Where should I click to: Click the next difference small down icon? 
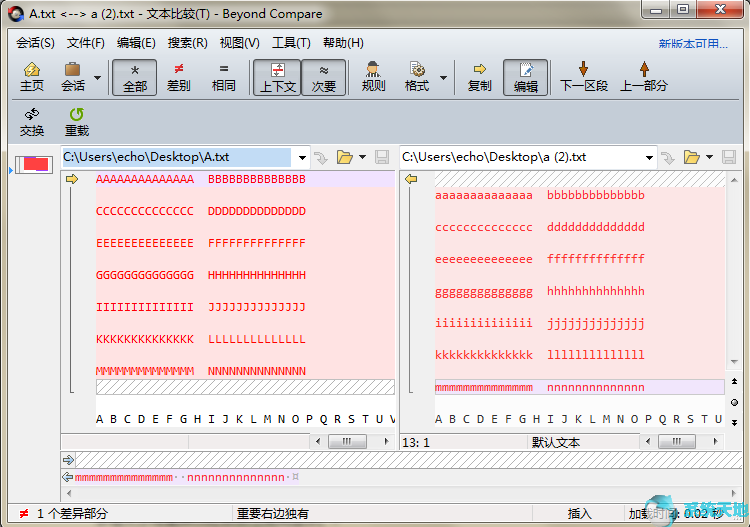734,422
